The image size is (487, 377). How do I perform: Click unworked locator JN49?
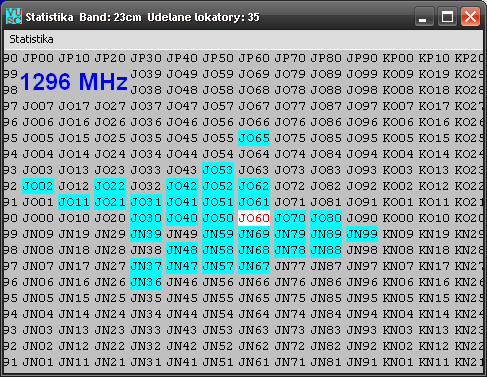coord(182,234)
